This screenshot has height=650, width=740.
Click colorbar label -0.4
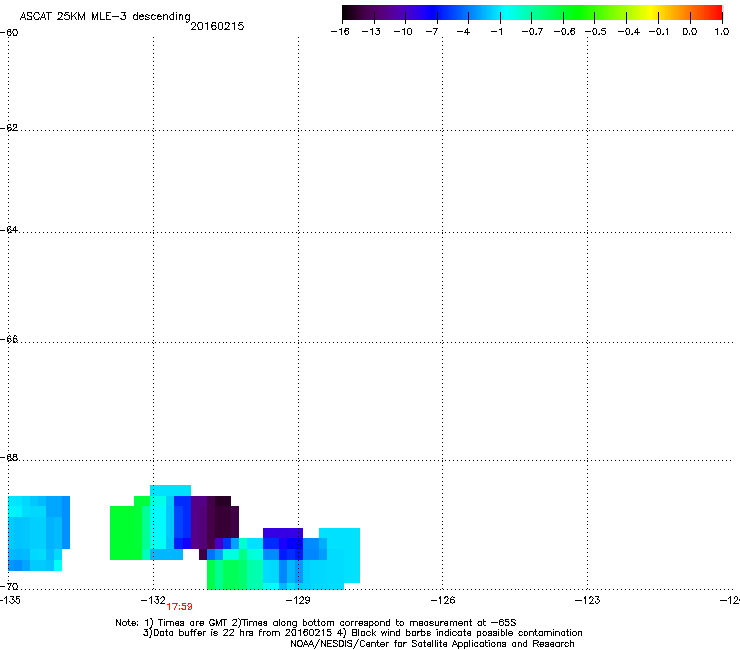(x=629, y=32)
